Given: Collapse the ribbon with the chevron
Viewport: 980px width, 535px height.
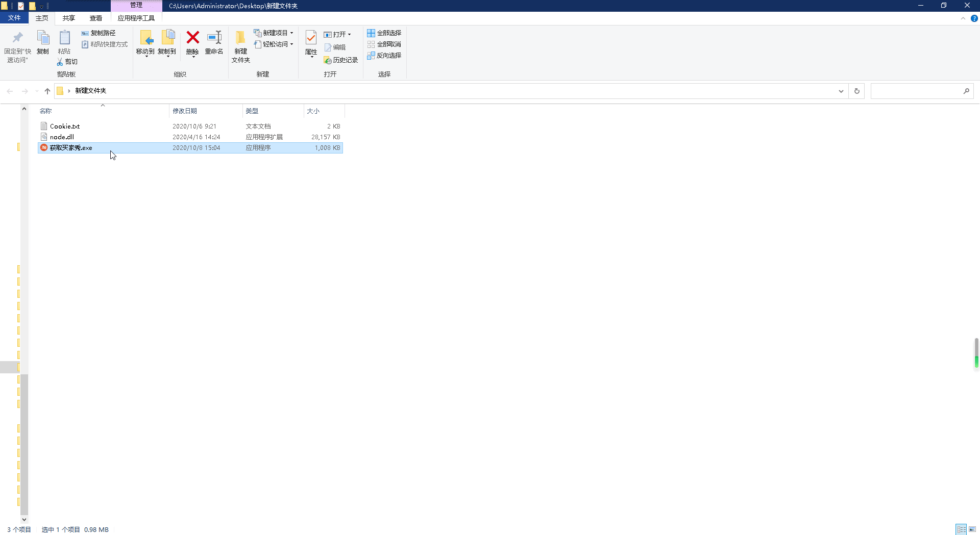Looking at the screenshot, I should 964,18.
